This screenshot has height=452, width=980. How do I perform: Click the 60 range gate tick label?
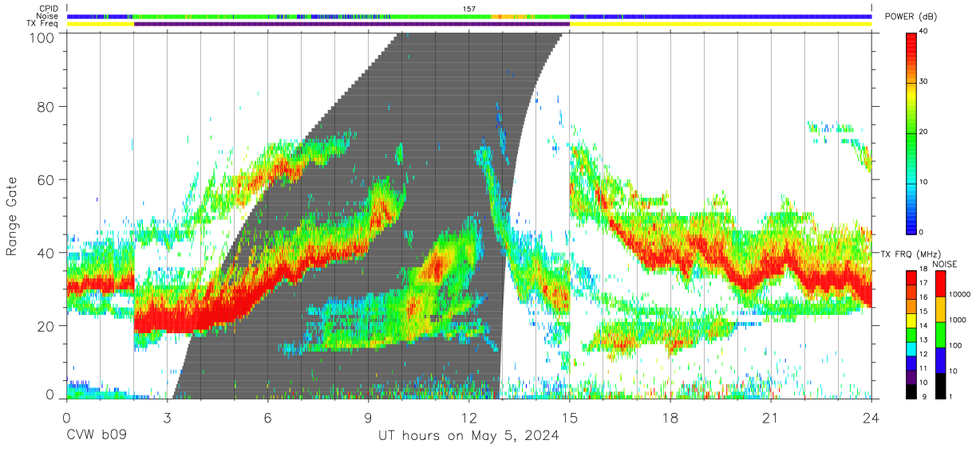point(45,180)
